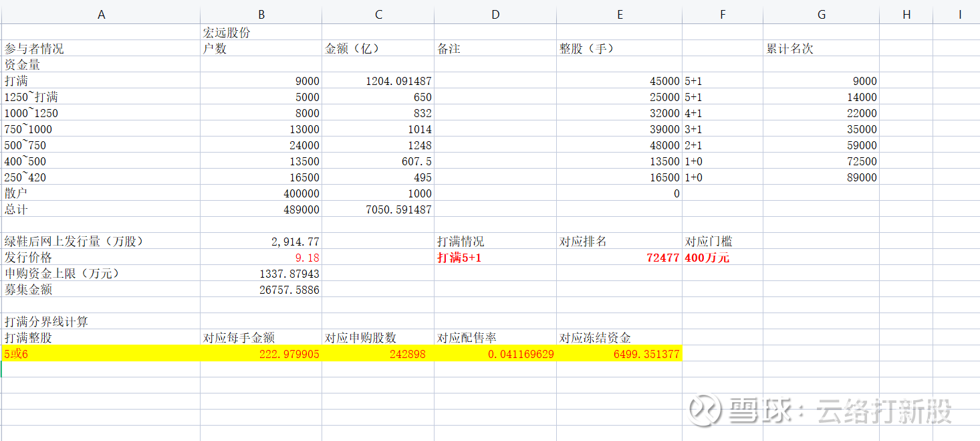The width and height of the screenshot is (980, 441).
Task: Select column F header
Action: [x=723, y=14]
